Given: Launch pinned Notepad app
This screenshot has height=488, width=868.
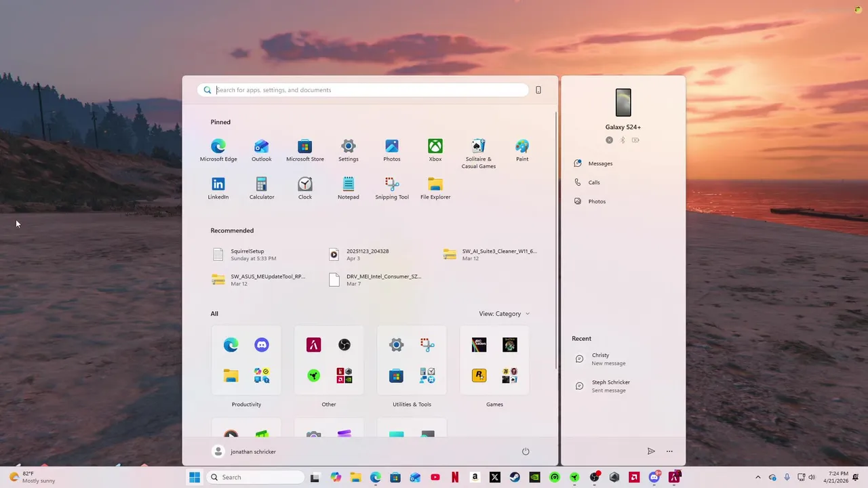Looking at the screenshot, I should [349, 188].
